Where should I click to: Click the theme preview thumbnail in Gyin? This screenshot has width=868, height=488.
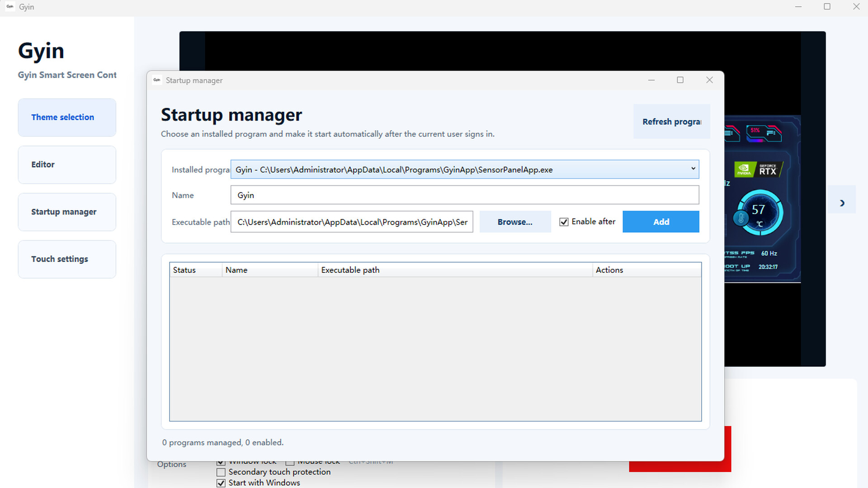[762, 199]
